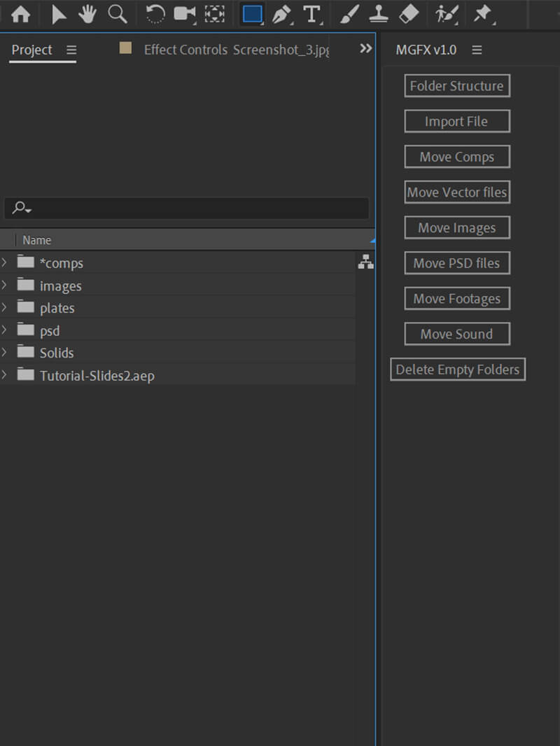Select the Clone Stamp tool
This screenshot has width=560, height=746.
point(379,14)
